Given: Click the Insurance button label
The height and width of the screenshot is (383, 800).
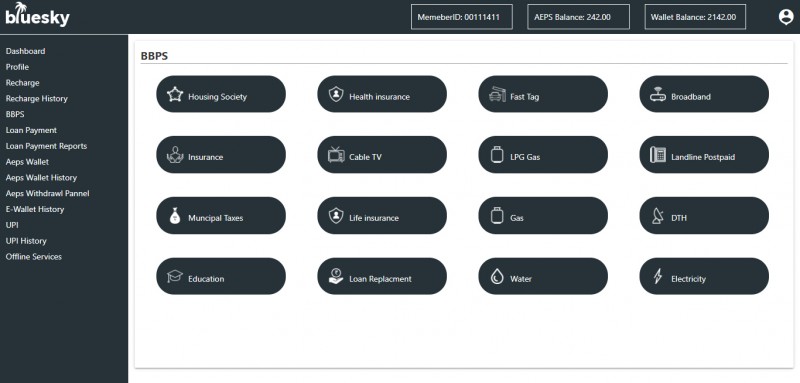Looking at the screenshot, I should click(x=206, y=157).
